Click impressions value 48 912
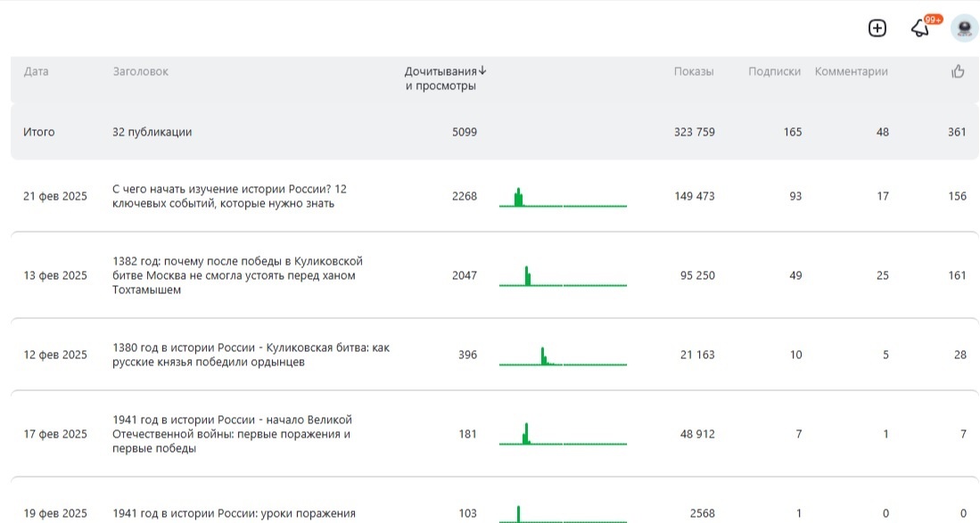980x523 pixels. pos(697,434)
